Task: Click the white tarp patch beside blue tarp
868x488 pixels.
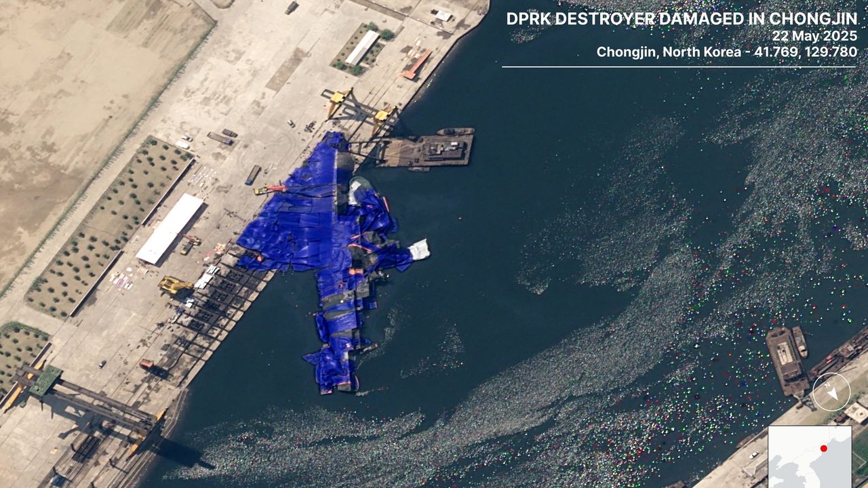Action: tap(419, 249)
